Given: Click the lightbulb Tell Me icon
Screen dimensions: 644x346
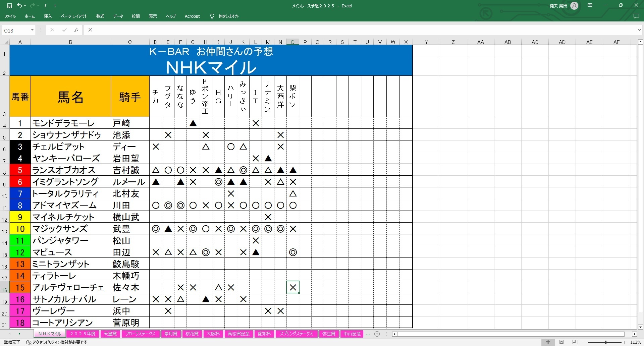Looking at the screenshot, I should click(x=212, y=16).
